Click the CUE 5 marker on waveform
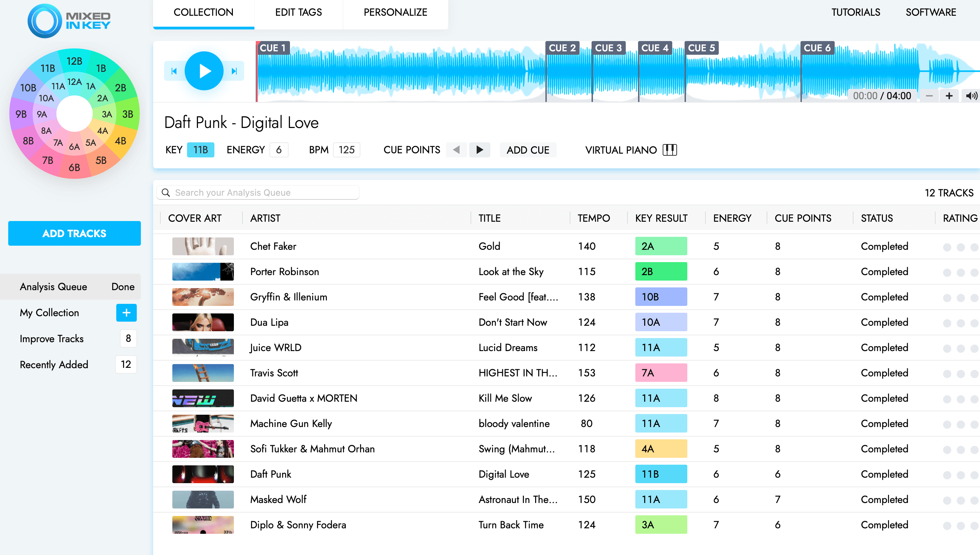This screenshot has height=555, width=980. click(x=701, y=47)
